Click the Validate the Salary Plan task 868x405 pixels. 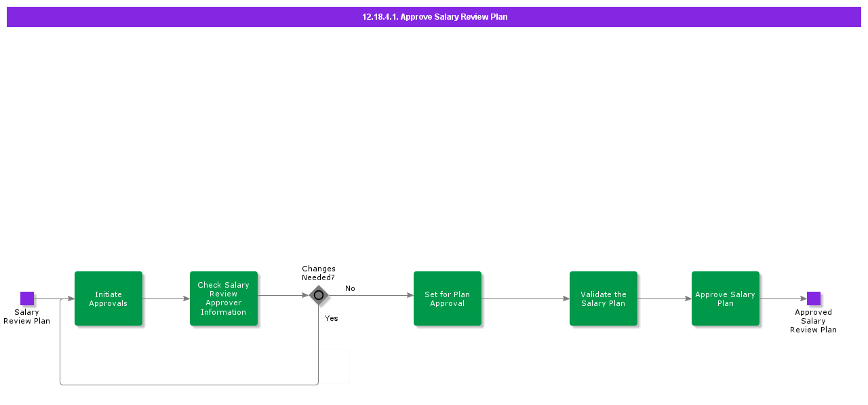tap(604, 298)
